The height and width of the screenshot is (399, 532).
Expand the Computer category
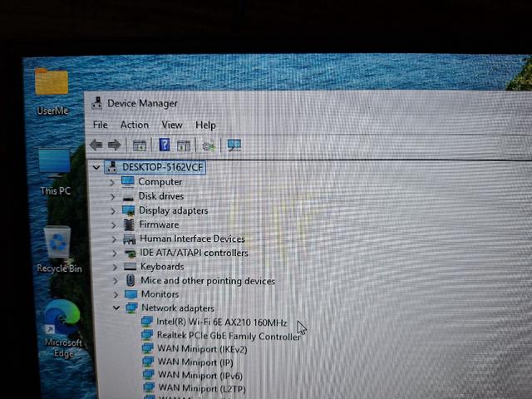pos(112,183)
